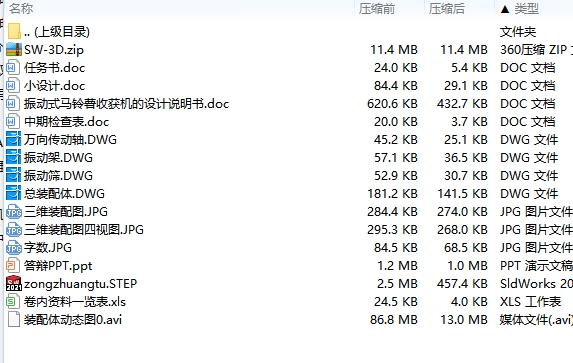Select the 任务书.doc file name

(54, 68)
